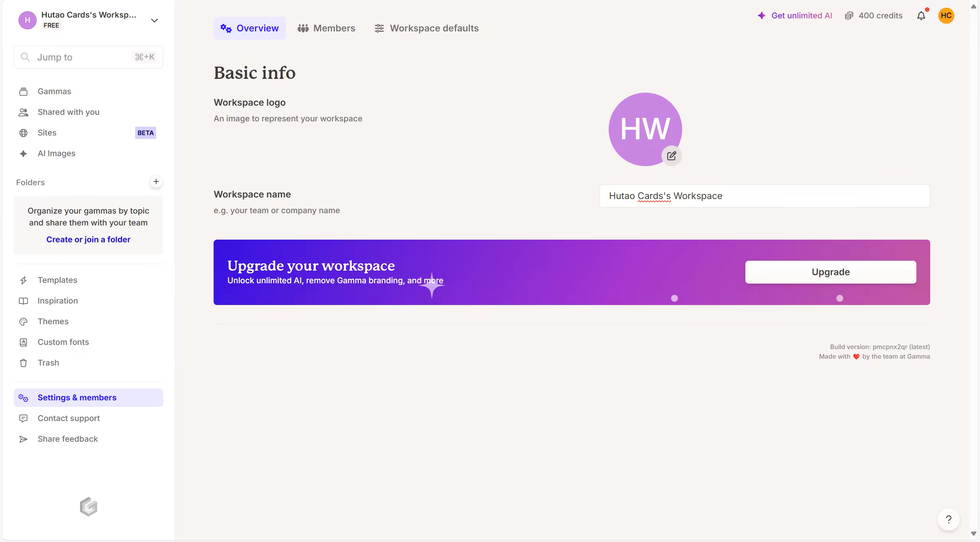Open Sites beta in sidebar
The image size is (980, 542).
(47, 133)
